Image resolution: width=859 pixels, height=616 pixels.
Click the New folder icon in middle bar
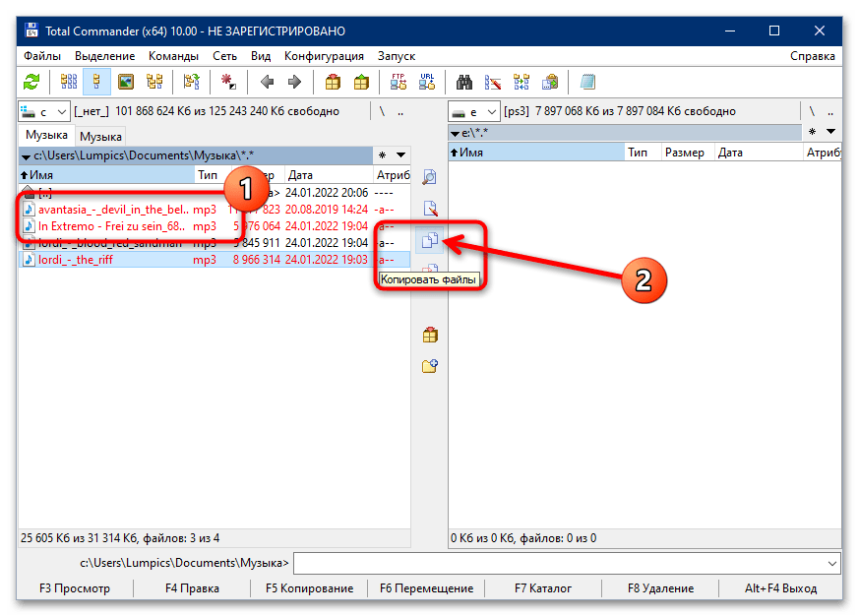coord(430,366)
